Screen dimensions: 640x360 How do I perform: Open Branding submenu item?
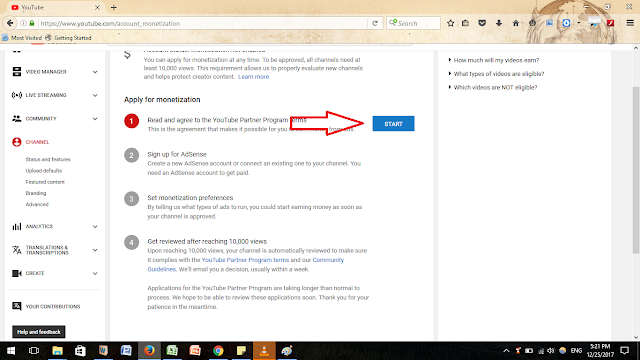pyautogui.click(x=36, y=193)
